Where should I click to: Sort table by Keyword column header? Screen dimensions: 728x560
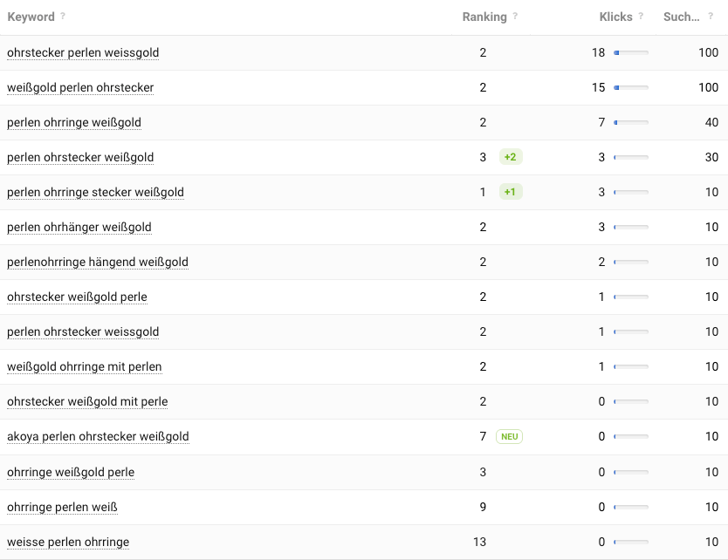click(x=31, y=17)
